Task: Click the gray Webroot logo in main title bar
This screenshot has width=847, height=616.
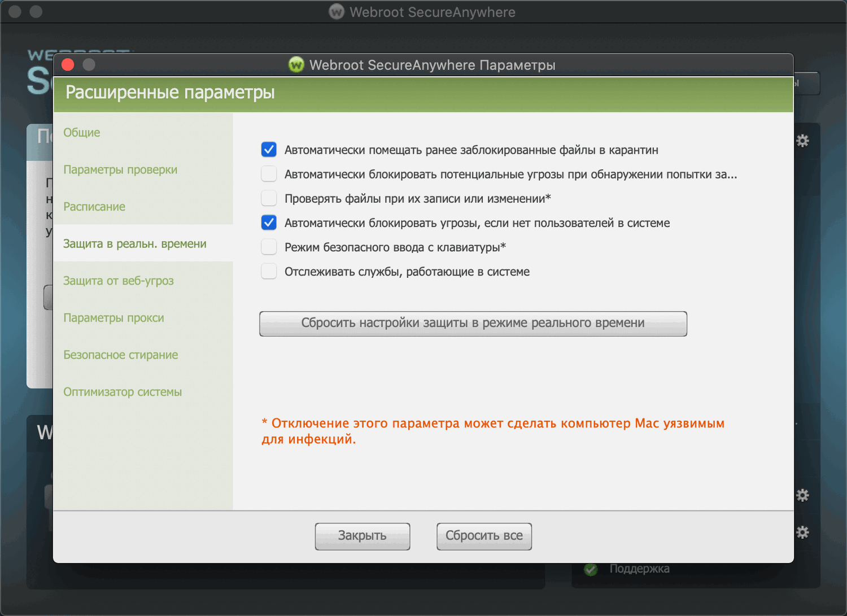Action: click(x=337, y=12)
